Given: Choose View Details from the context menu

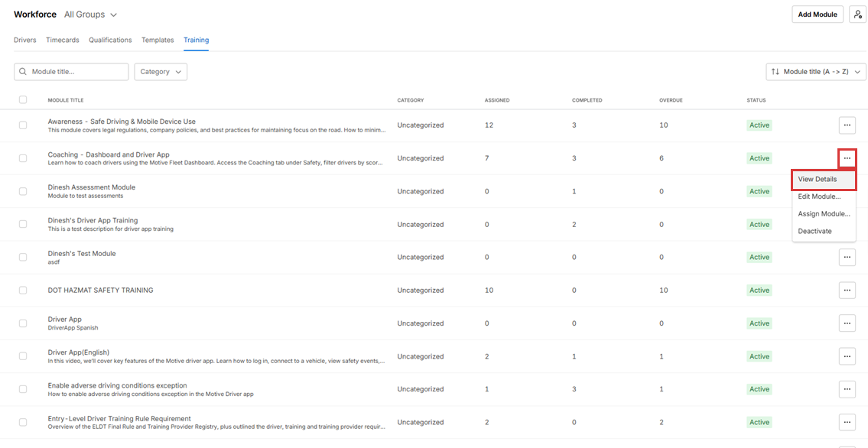Looking at the screenshot, I should (817, 180).
